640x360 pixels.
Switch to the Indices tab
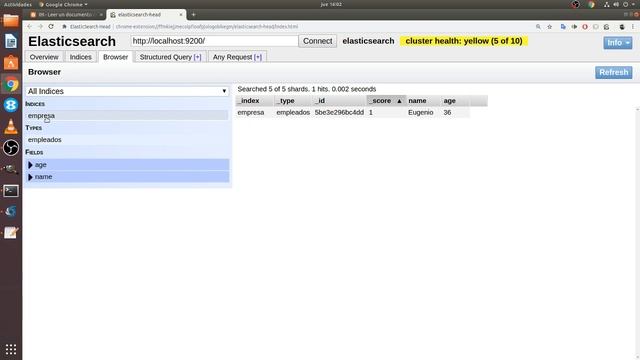tap(80, 57)
